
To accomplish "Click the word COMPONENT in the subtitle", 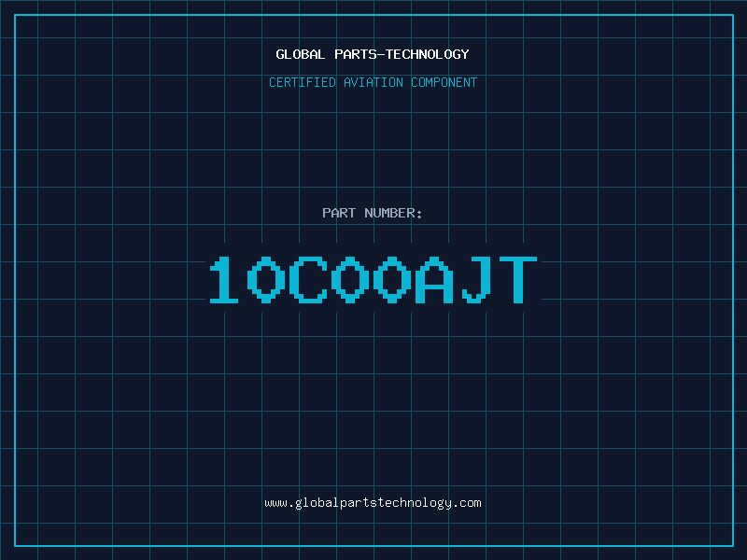I will pos(444,82).
